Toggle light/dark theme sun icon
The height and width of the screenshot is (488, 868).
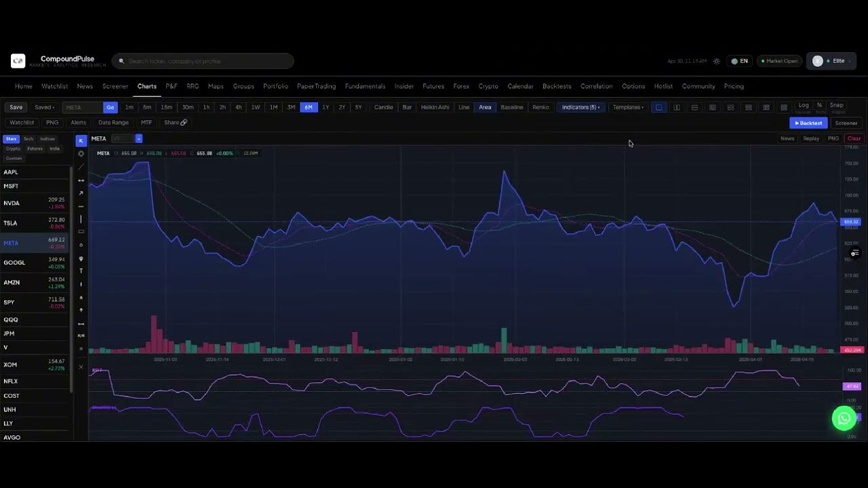point(717,61)
